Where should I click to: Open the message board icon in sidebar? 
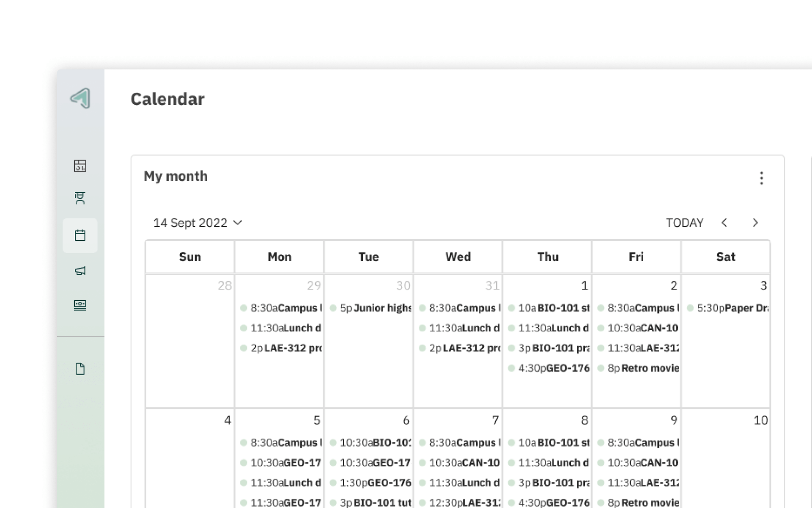click(80, 305)
